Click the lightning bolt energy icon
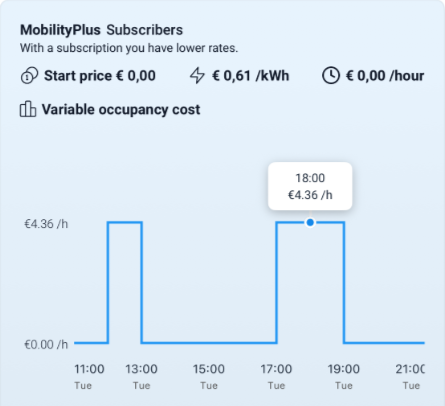Viewport: 445px width, 406px height. [x=197, y=75]
